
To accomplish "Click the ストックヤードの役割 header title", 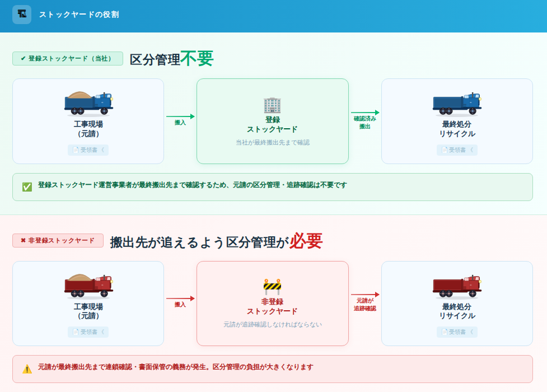I will [x=79, y=15].
